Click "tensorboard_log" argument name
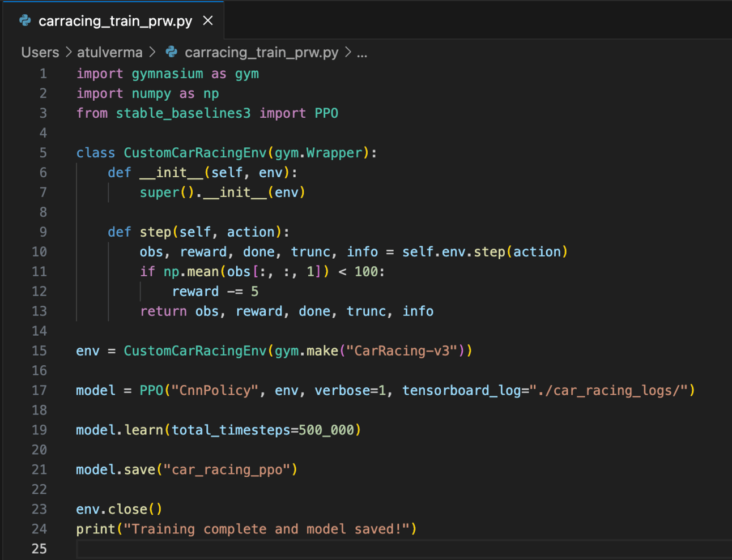 tap(461, 391)
